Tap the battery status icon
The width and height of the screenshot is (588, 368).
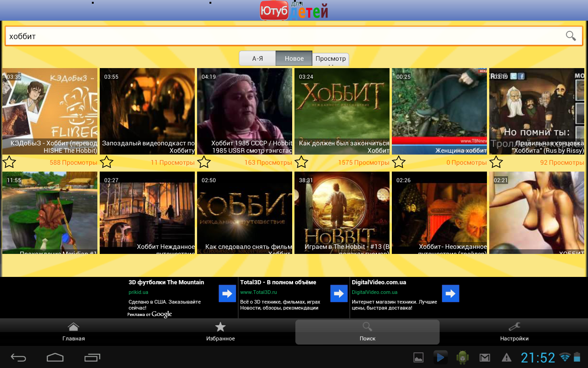(577, 357)
